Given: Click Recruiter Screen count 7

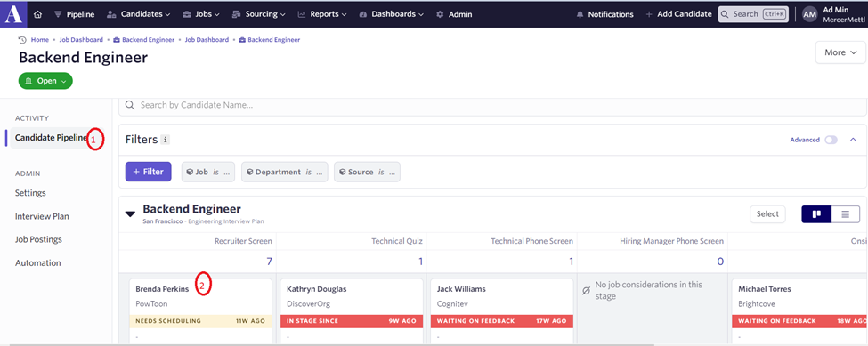Looking at the screenshot, I should coord(269,262).
